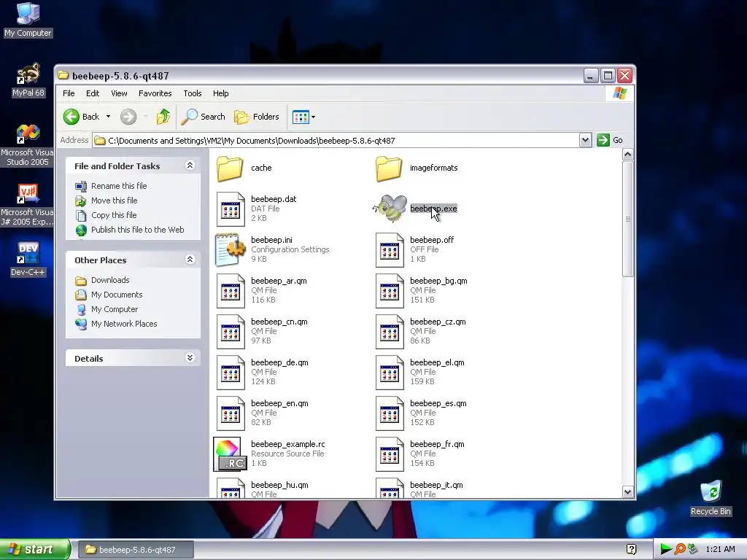Open My Computer desktop icon
The width and height of the screenshot is (747, 560).
coord(28,20)
